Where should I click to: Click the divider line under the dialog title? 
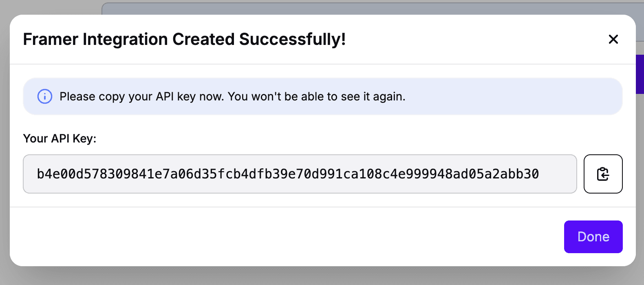[322, 64]
